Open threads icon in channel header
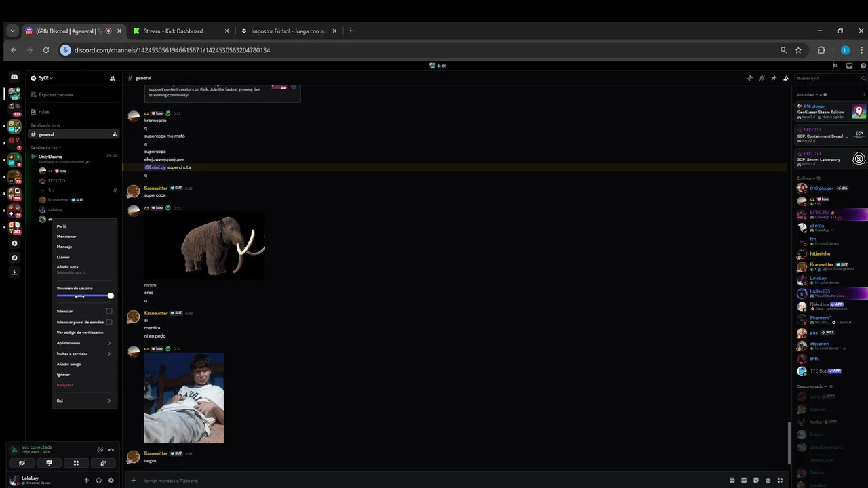Image resolution: width=868 pixels, height=488 pixels. click(749, 78)
